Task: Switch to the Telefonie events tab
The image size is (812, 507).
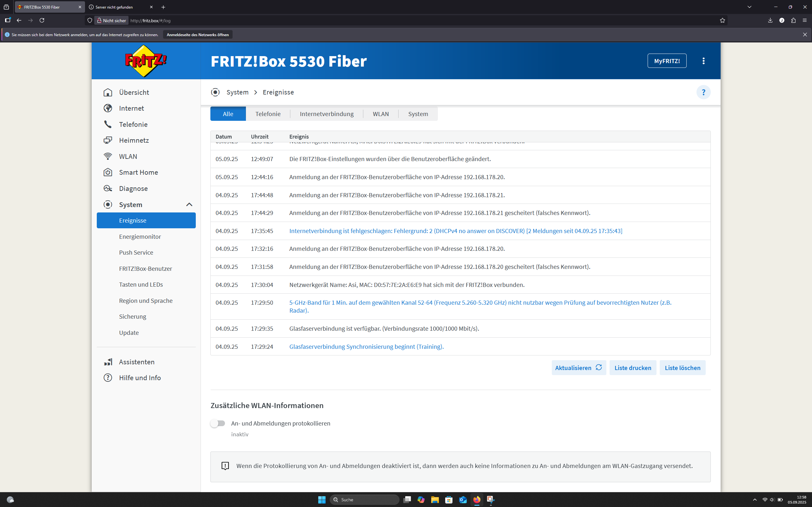Action: (268, 114)
